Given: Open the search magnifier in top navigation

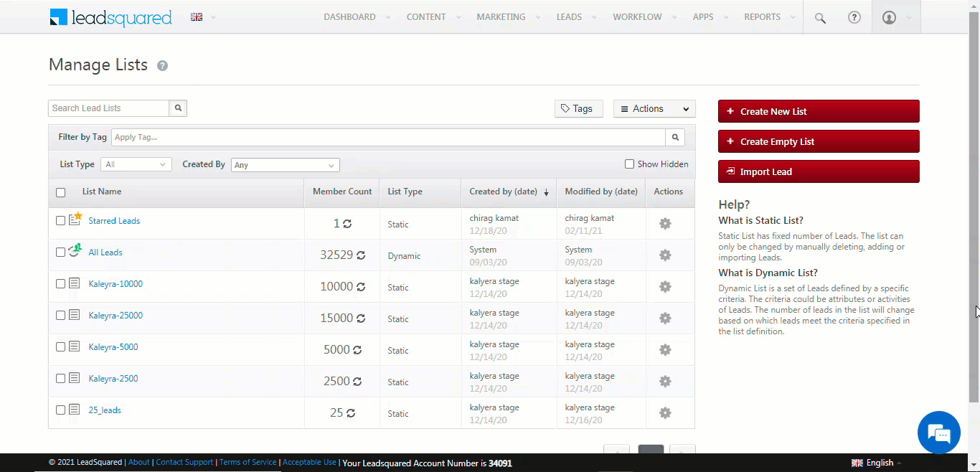Looking at the screenshot, I should pyautogui.click(x=820, y=18).
